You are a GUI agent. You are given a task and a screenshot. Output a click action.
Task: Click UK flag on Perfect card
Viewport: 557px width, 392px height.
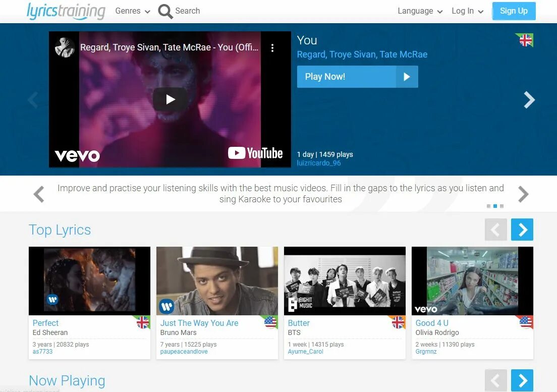[143, 322]
